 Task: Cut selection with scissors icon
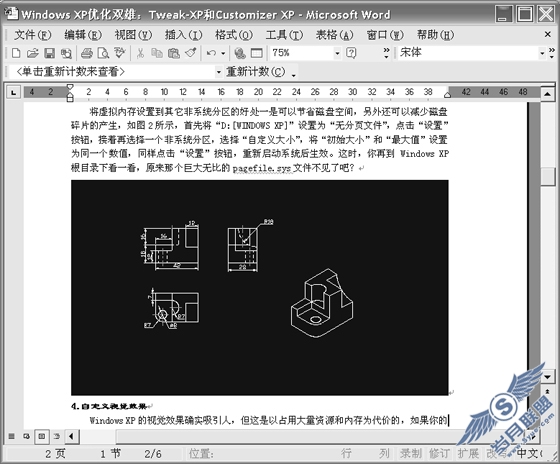140,53
